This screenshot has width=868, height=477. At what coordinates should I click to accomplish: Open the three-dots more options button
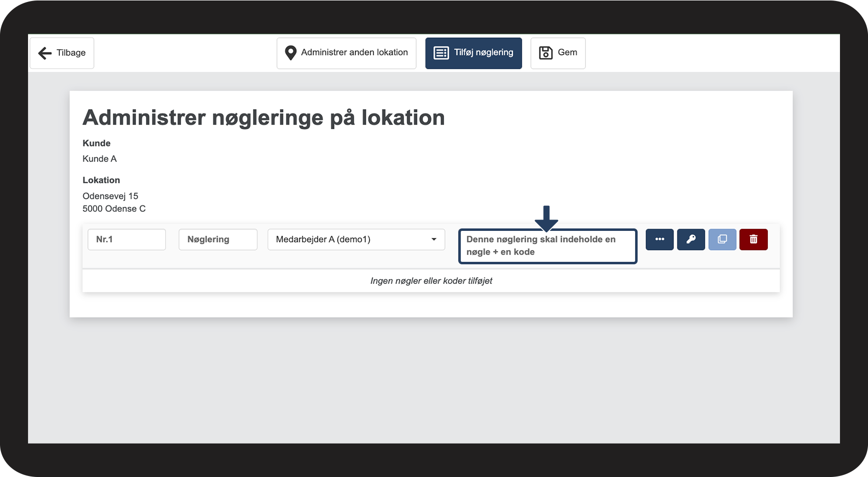click(x=660, y=239)
